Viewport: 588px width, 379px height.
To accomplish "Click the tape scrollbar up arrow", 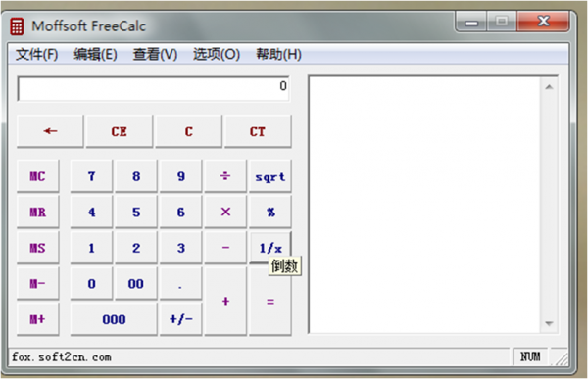I will (549, 87).
